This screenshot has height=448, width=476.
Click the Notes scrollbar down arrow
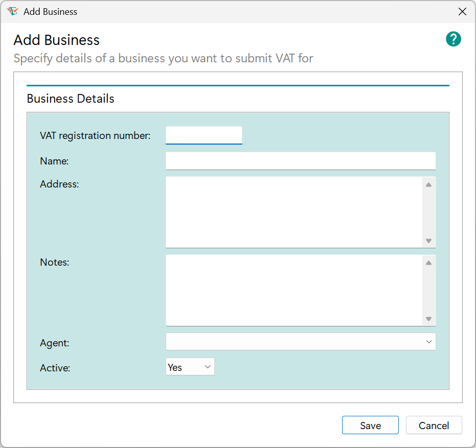coord(429,320)
